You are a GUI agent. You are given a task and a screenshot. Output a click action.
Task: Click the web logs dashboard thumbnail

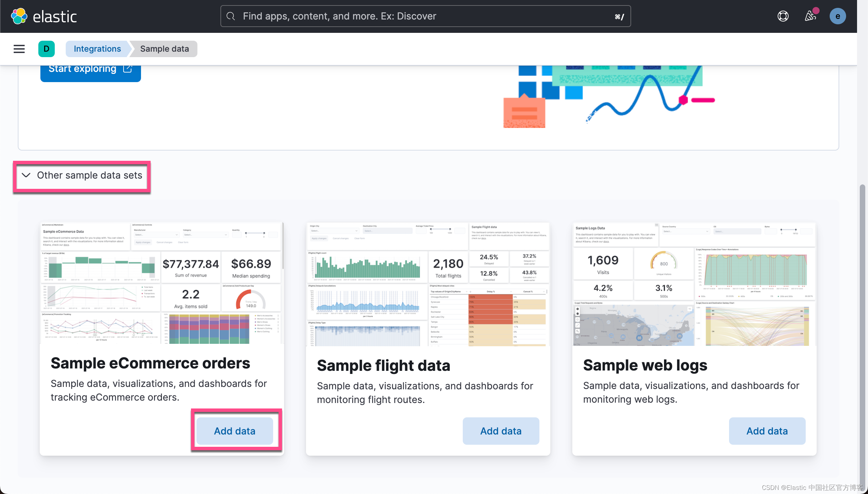click(x=694, y=284)
